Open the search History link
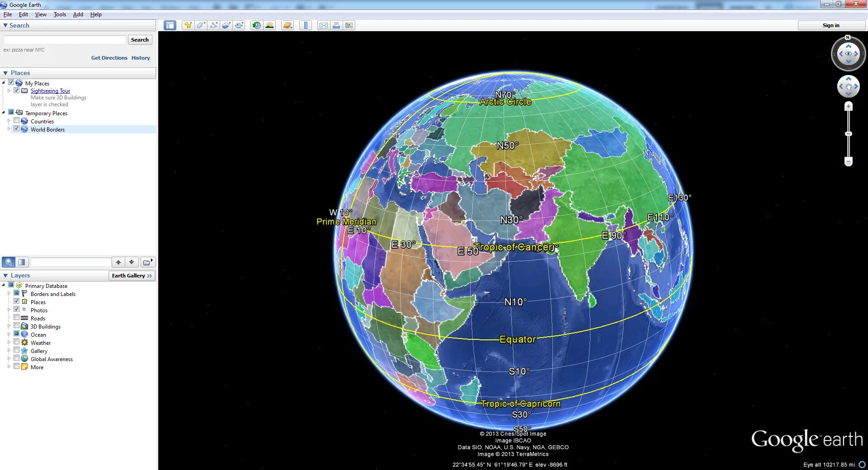This screenshot has width=868, height=470. (x=141, y=58)
